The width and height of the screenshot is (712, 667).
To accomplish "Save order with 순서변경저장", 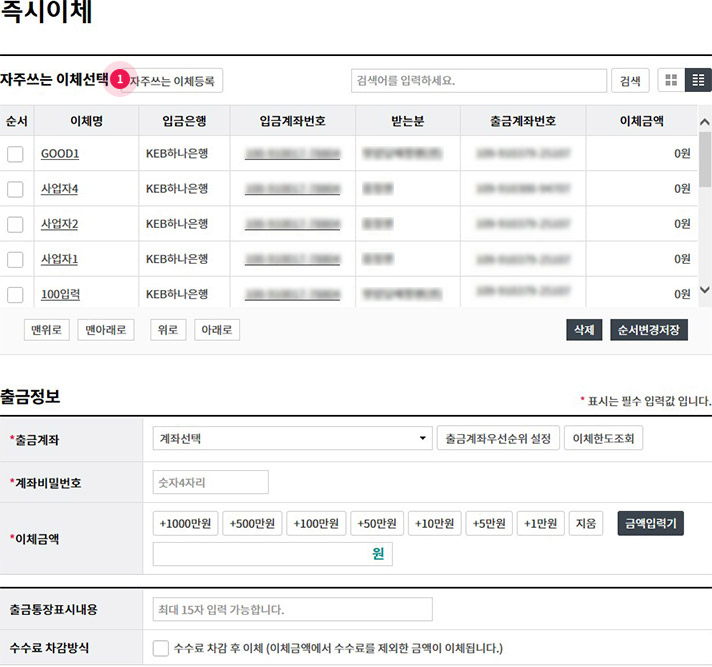I will point(649,330).
